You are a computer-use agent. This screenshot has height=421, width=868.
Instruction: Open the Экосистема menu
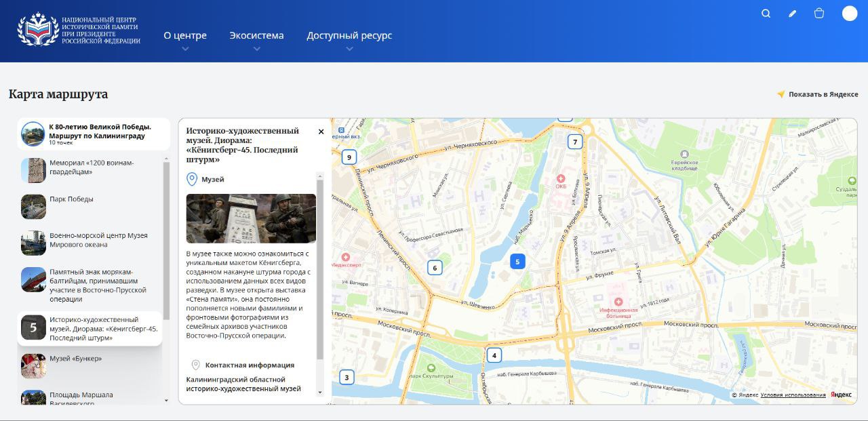(256, 35)
